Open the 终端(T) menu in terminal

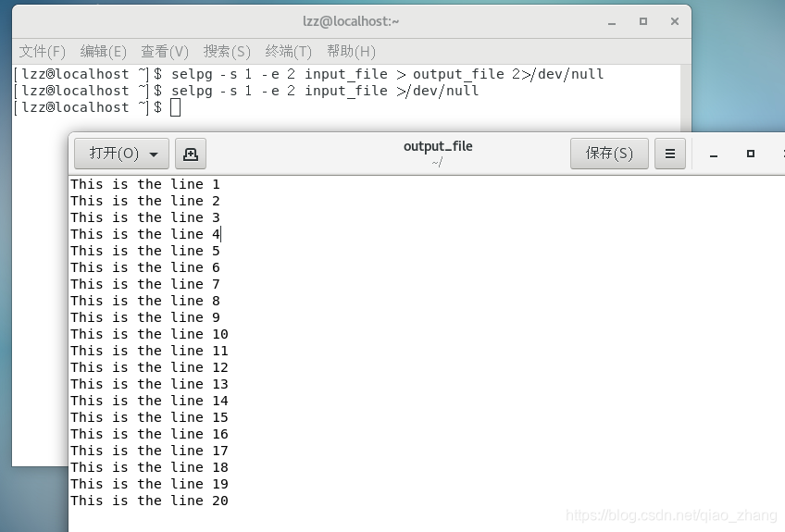pos(289,52)
